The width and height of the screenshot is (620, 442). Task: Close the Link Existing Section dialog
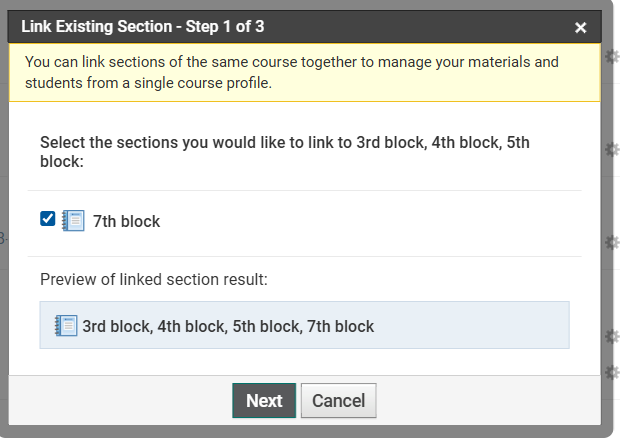581,28
